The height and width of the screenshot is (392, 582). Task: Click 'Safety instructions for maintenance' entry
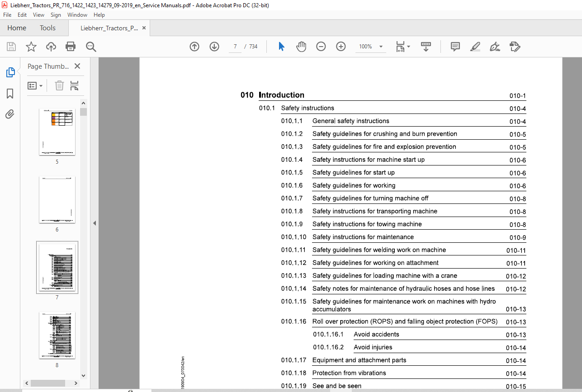coord(363,237)
